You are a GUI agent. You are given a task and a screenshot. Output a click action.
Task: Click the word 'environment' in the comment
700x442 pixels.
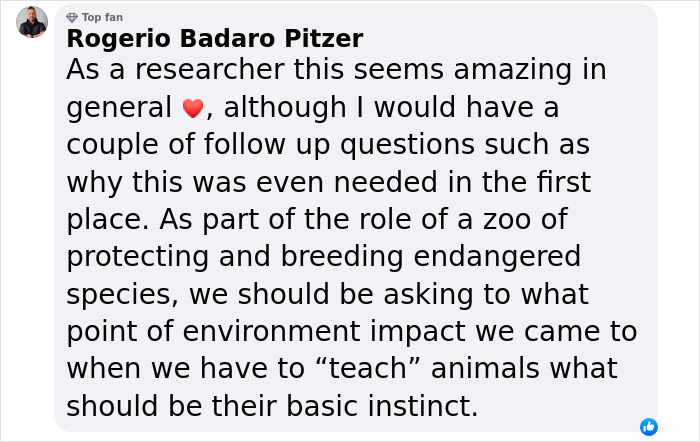pos(271,332)
